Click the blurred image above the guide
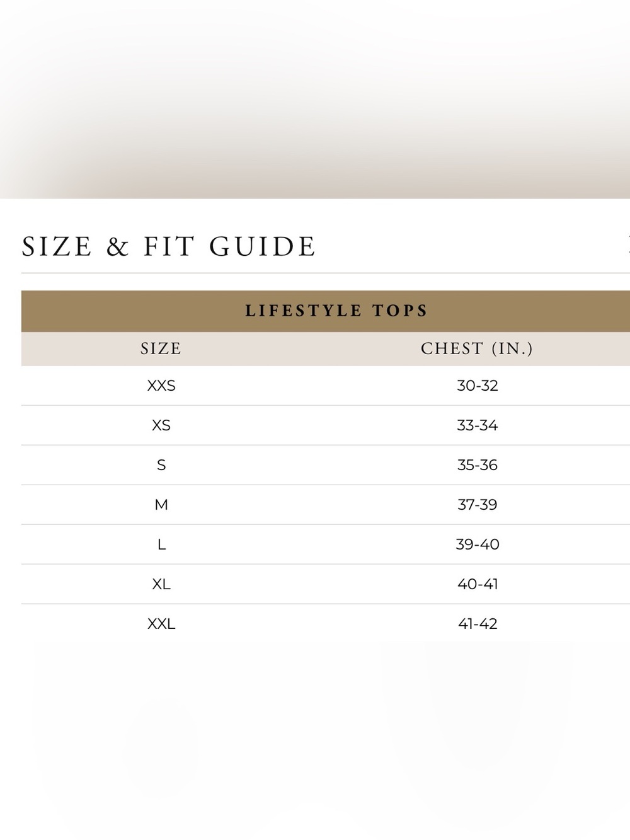This screenshot has height=840, width=630. tap(315, 99)
